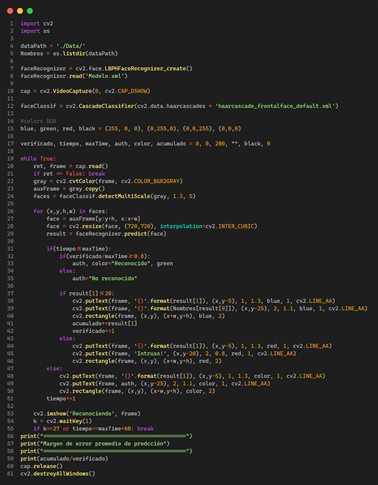
Task: Click the auth="No reconocido" line
Action: [x=105, y=279]
